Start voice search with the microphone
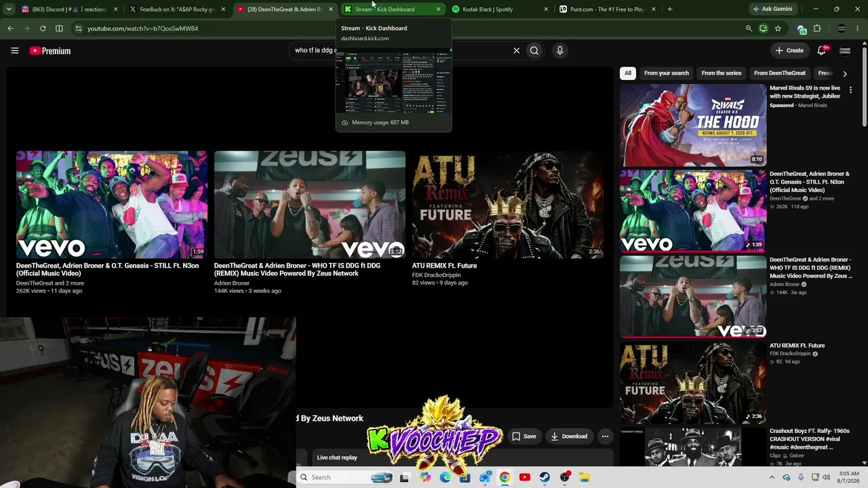This screenshot has height=488, width=868. pos(559,50)
